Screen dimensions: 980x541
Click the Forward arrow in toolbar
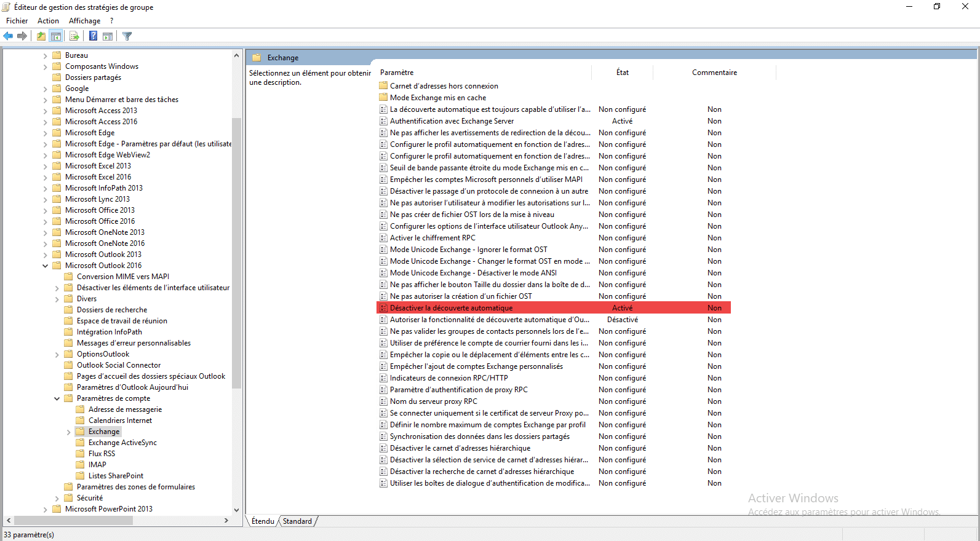tap(22, 36)
